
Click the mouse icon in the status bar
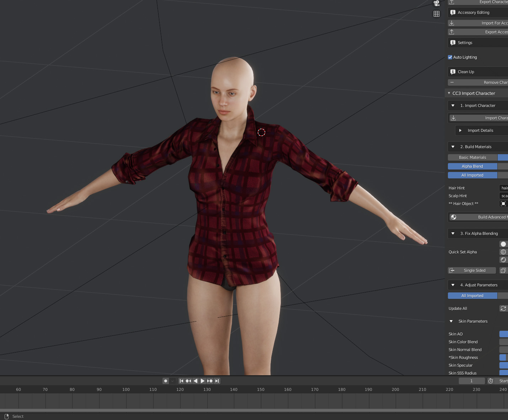tap(6, 416)
